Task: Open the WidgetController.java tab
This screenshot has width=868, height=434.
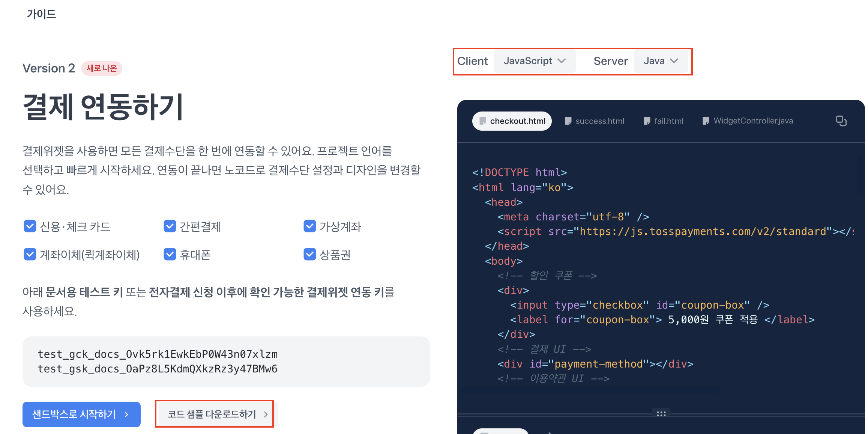Action: point(752,121)
